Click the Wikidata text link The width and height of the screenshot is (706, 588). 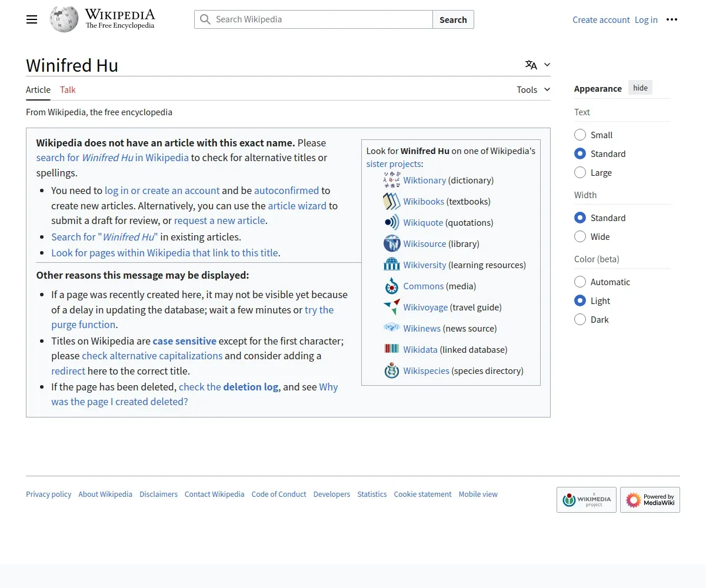[x=420, y=349]
